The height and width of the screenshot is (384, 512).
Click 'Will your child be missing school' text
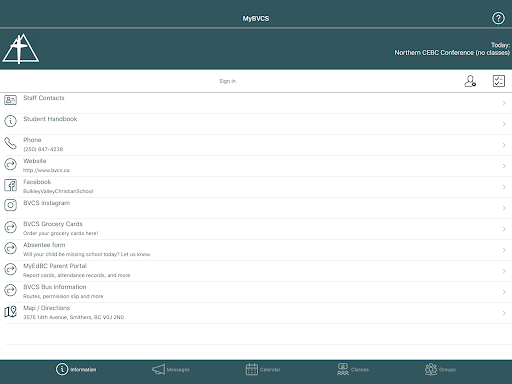point(87,254)
